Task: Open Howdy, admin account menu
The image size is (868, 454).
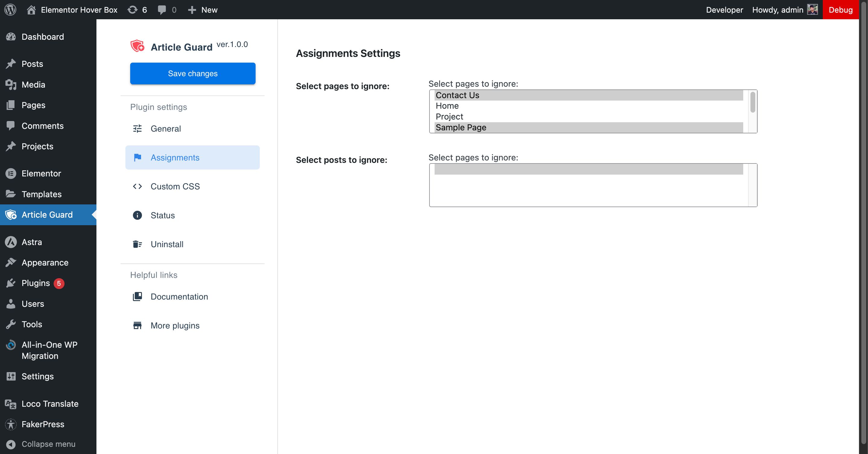Action: point(785,10)
